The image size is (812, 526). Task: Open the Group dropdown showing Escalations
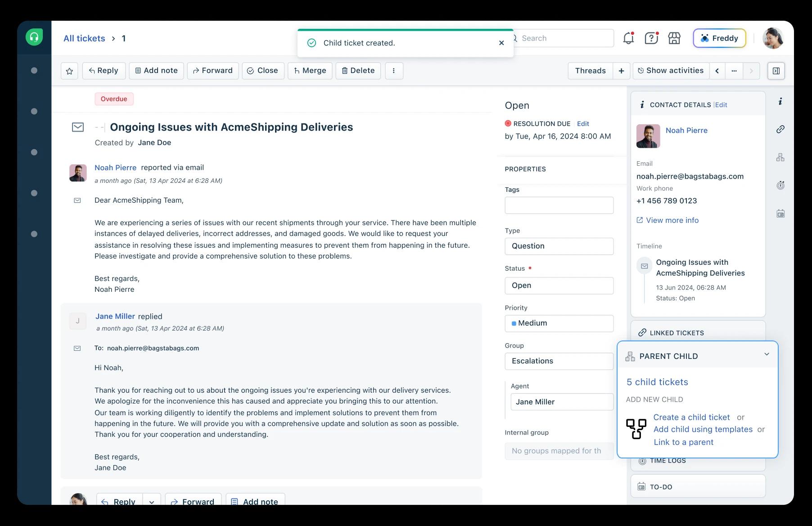click(x=559, y=361)
